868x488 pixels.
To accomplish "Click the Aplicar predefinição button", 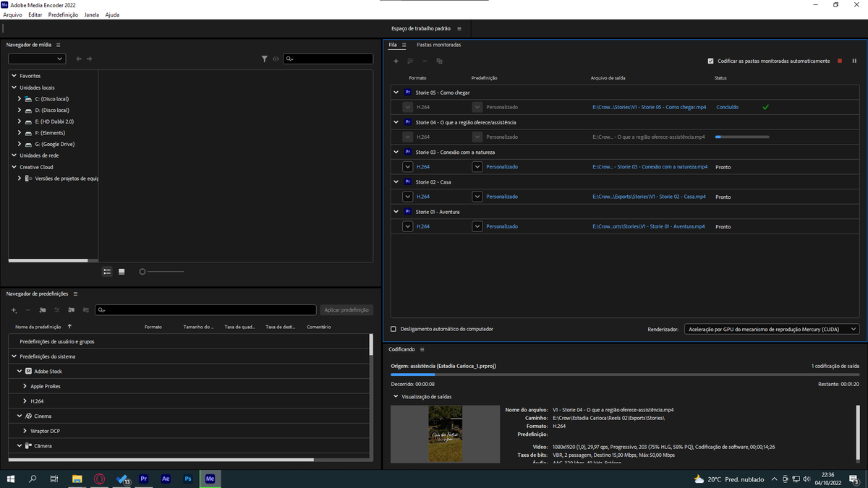I will tap(346, 310).
